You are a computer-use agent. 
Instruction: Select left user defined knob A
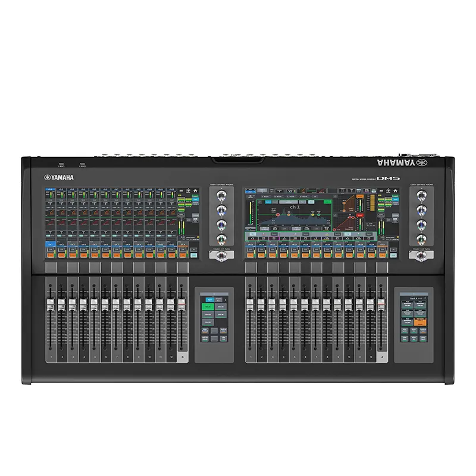pyautogui.click(x=221, y=196)
